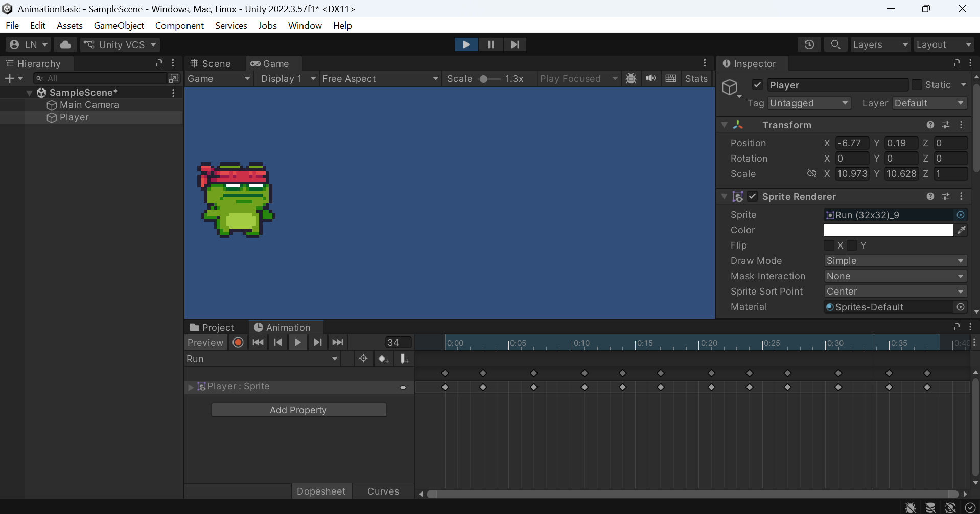Pick a color with the eyedropper
Screen dimensions: 980x514
tap(962, 230)
